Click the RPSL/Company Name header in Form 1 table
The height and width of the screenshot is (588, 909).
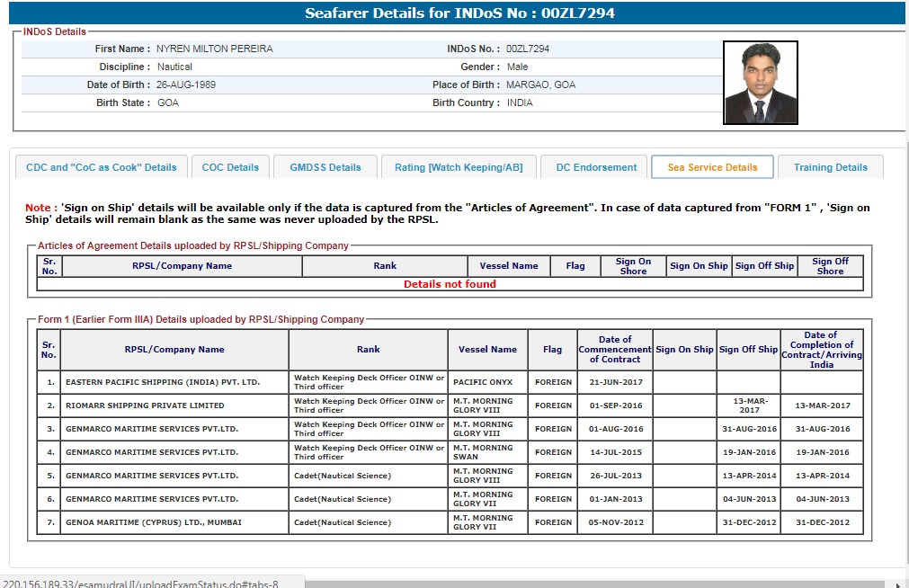click(174, 350)
